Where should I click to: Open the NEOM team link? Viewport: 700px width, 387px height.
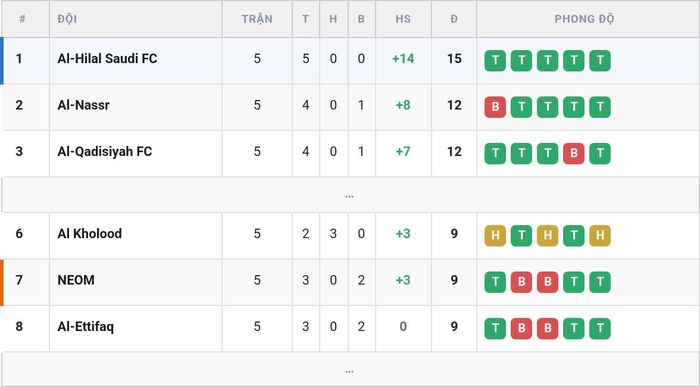(x=76, y=280)
